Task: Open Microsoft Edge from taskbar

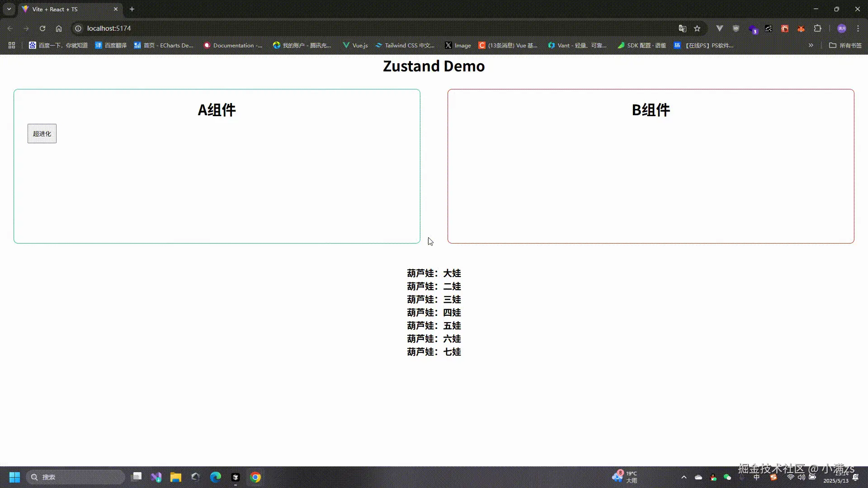Action: (x=216, y=477)
